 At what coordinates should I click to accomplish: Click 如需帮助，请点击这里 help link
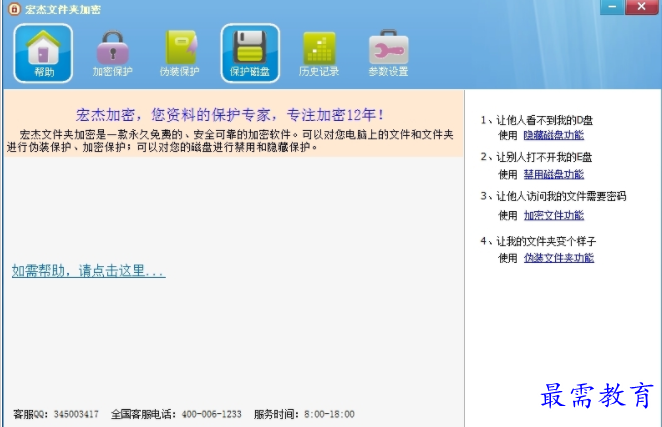click(x=89, y=271)
